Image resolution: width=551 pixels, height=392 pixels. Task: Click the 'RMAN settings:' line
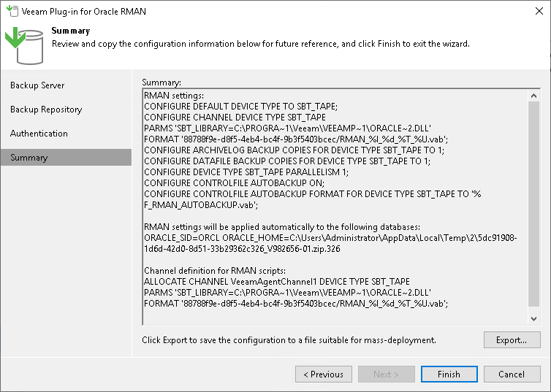174,96
